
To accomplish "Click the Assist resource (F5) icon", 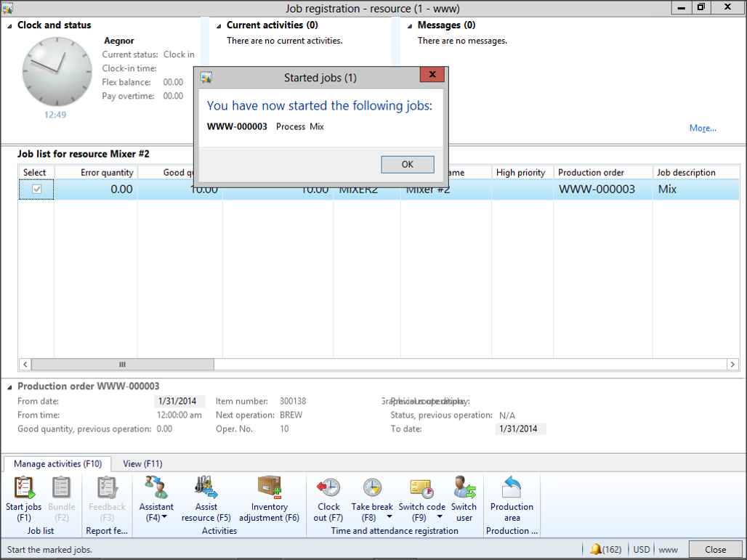I will (206, 487).
